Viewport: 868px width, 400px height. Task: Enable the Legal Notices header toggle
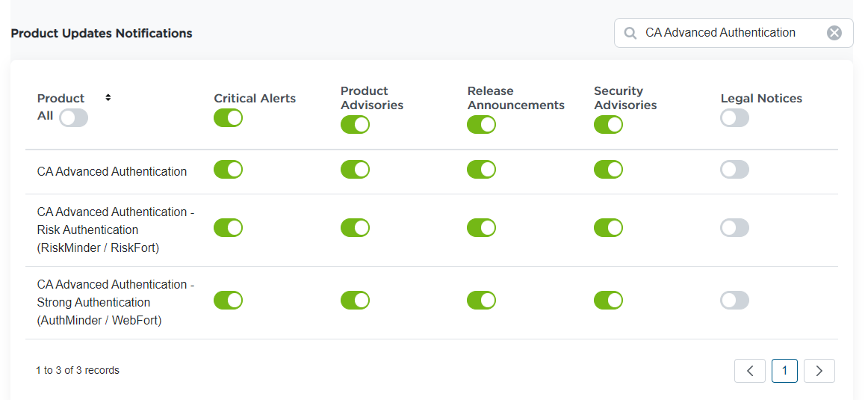point(734,117)
